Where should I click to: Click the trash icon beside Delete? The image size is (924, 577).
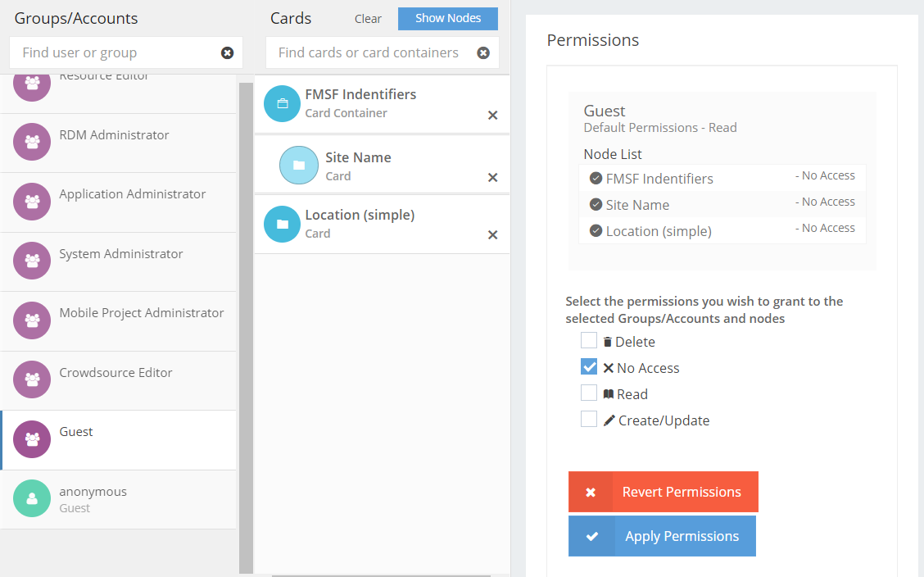[606, 341]
